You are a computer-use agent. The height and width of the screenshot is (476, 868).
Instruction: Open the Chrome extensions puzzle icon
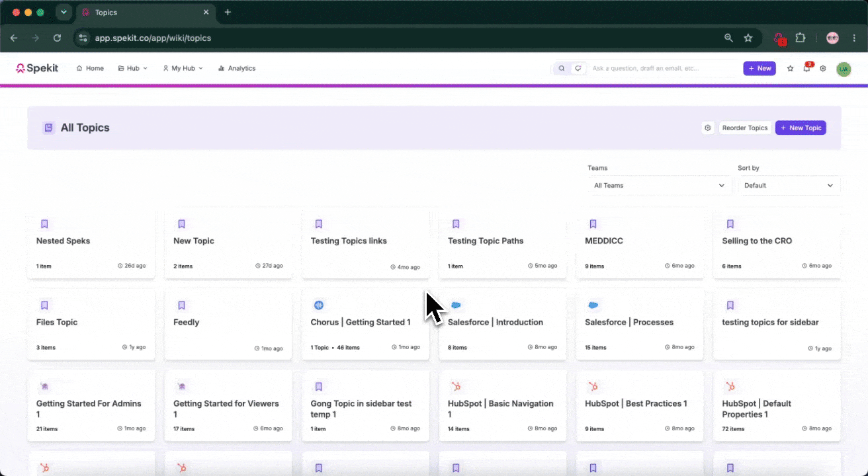(x=800, y=38)
